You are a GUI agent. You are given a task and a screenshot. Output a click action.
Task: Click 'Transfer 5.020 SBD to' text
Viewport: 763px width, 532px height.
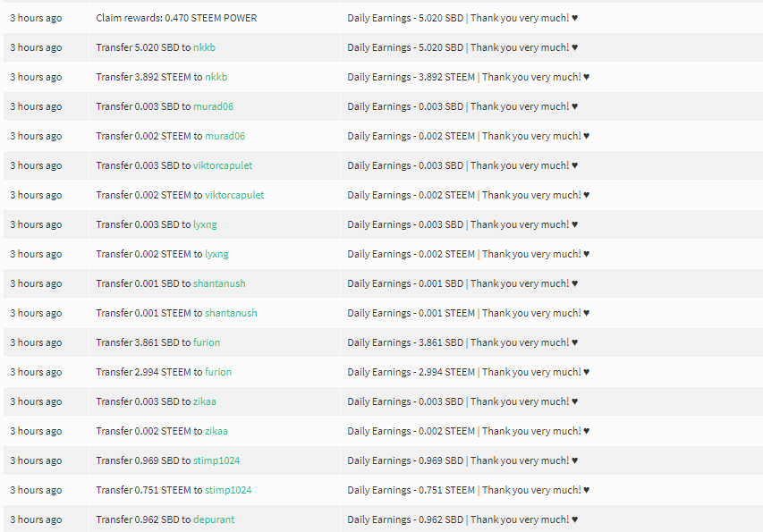[143, 47]
